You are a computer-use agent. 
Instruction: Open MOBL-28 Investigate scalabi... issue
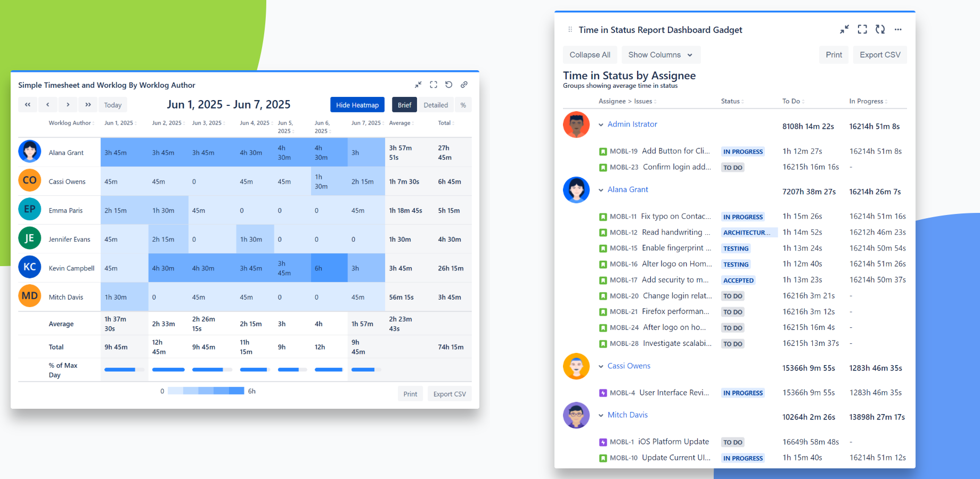pos(660,344)
